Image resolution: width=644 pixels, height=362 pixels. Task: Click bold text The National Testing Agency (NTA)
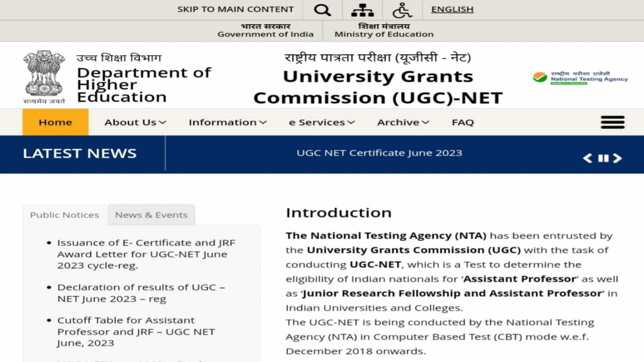[386, 235]
